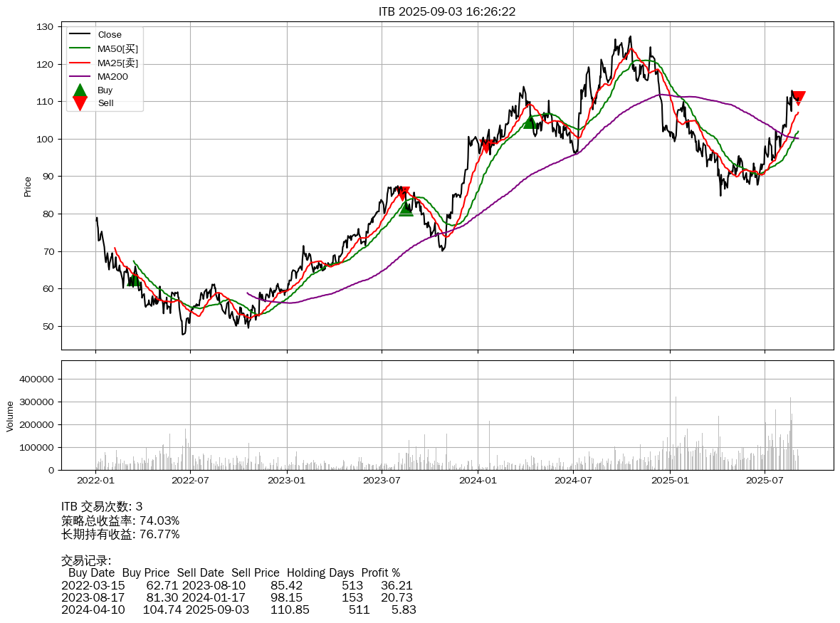Select the 36.21 profit value in first row
The width and height of the screenshot is (840, 623).
pos(397,585)
